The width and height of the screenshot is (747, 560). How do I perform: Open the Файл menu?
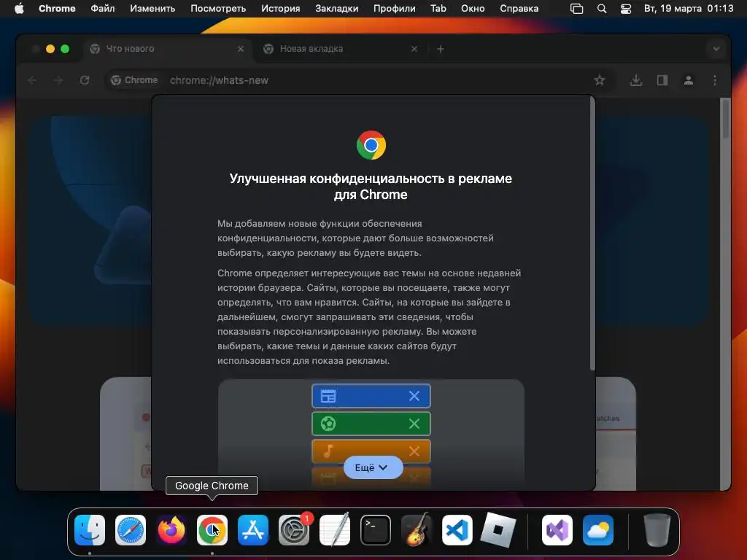[103, 9]
